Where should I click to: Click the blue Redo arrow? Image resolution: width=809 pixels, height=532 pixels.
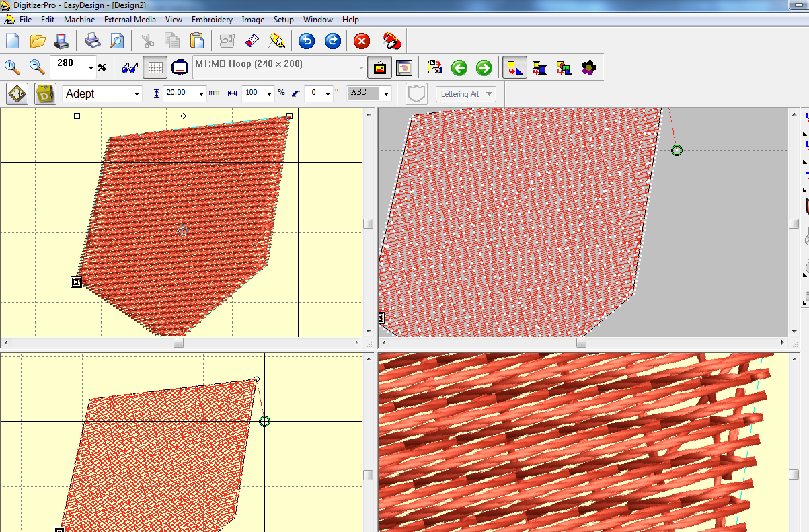(x=333, y=41)
